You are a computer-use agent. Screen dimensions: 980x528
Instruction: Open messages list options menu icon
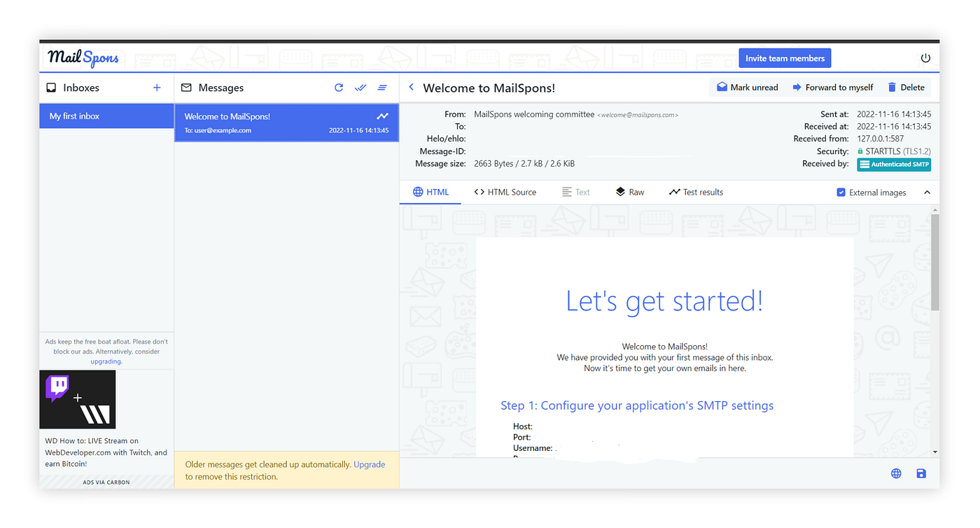pos(382,88)
